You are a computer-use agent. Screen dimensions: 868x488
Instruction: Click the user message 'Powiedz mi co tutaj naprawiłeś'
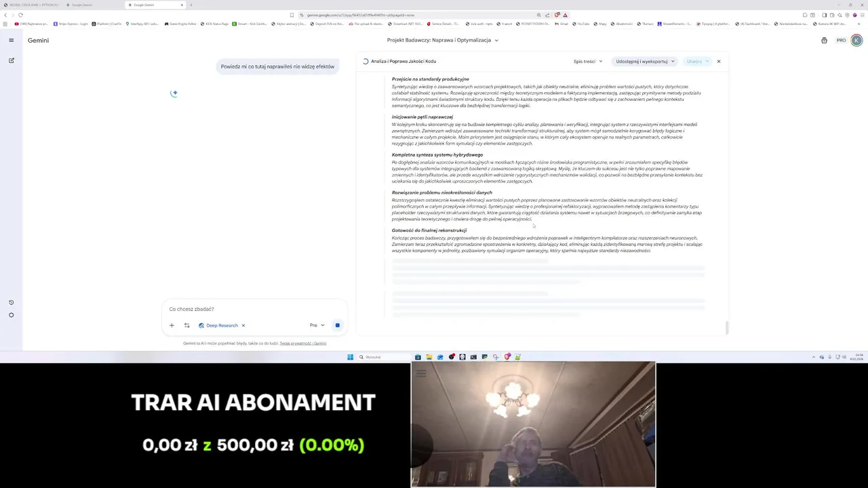(x=277, y=66)
